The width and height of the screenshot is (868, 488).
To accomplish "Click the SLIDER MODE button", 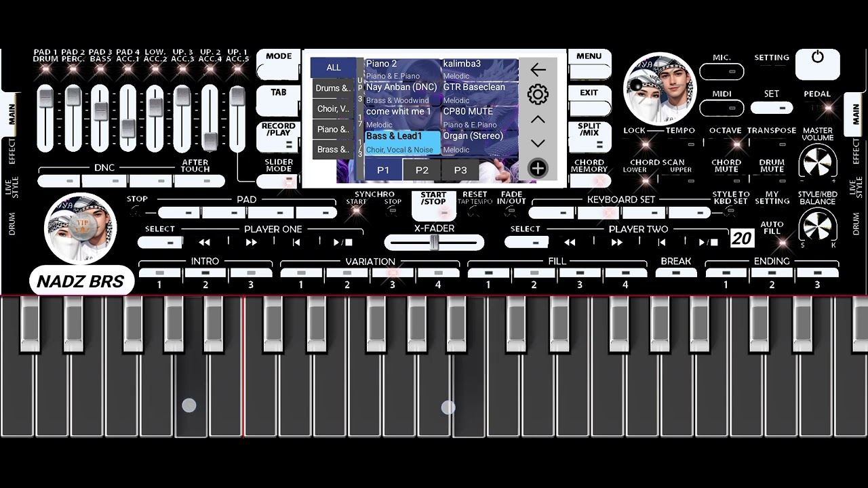I will click(x=279, y=173).
